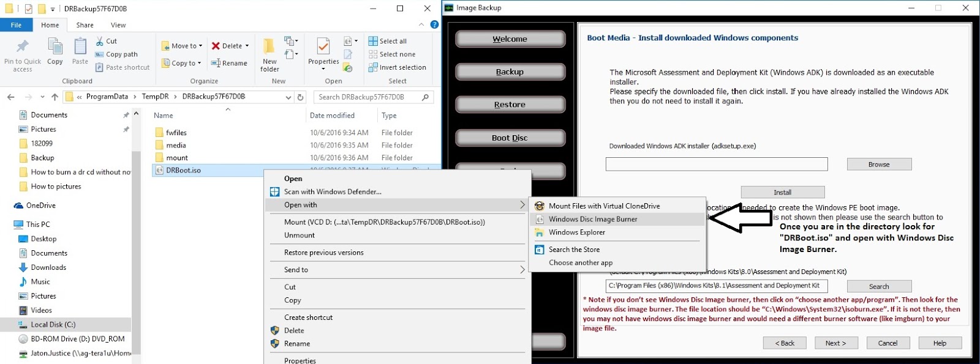Select Scan with Windows Defender in context menu
Image resolution: width=980 pixels, height=364 pixels.
pyautogui.click(x=397, y=191)
